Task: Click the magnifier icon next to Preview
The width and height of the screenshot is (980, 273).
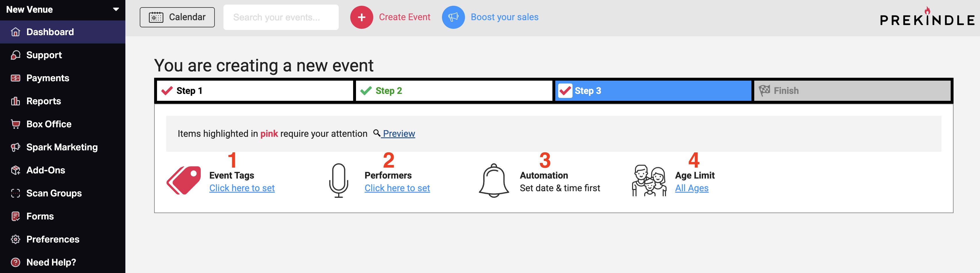Action: (x=377, y=133)
